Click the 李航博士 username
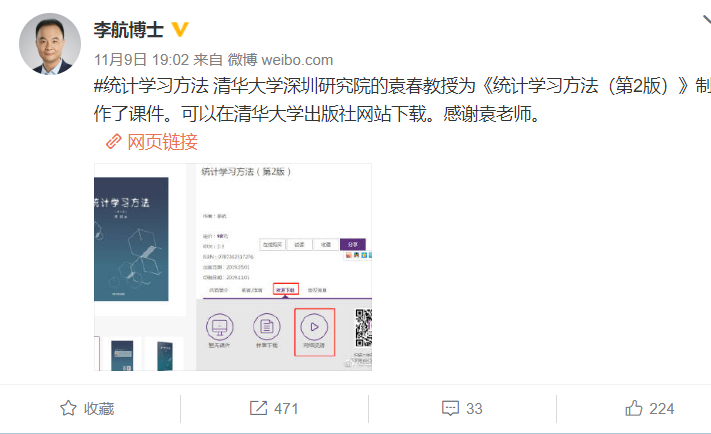 129,30
